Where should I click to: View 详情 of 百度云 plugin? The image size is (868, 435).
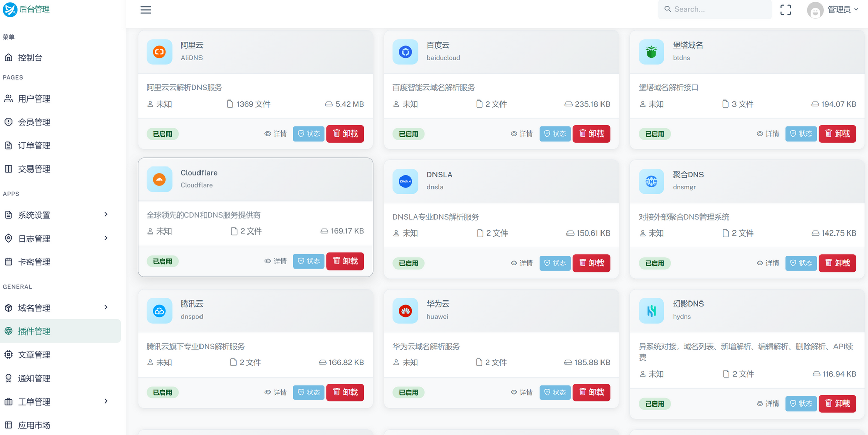point(522,133)
